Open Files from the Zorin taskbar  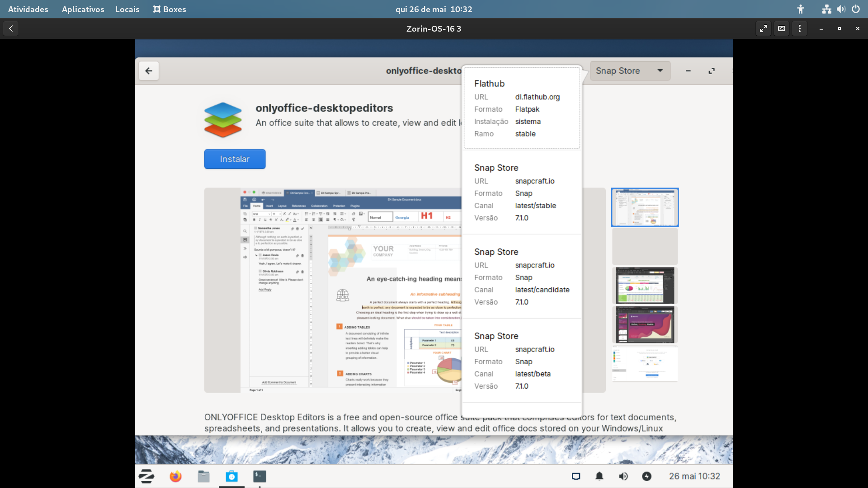203,476
